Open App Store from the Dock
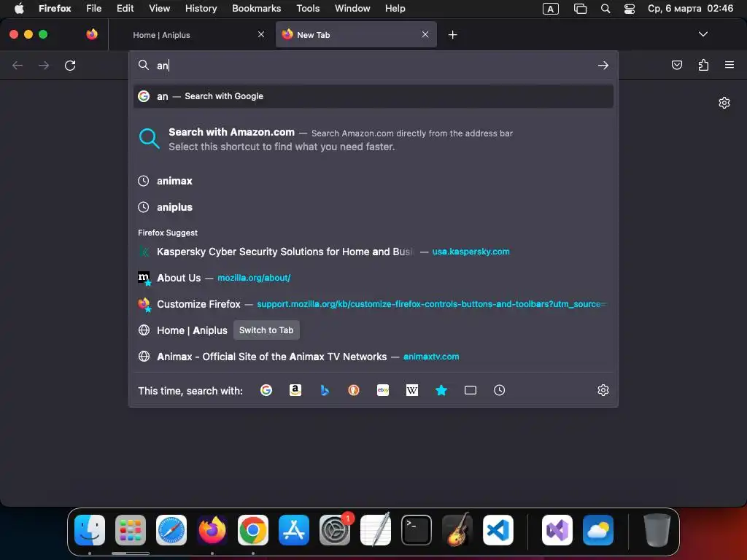The image size is (747, 560). (x=293, y=529)
